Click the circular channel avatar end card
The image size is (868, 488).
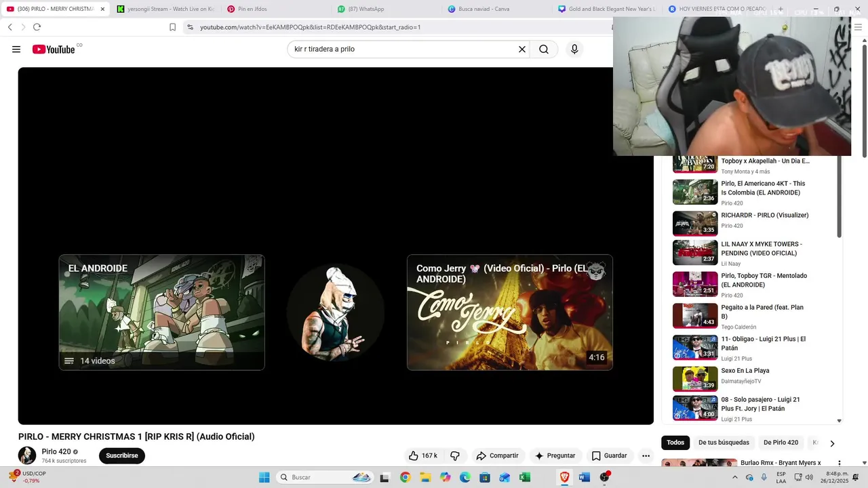336,312
